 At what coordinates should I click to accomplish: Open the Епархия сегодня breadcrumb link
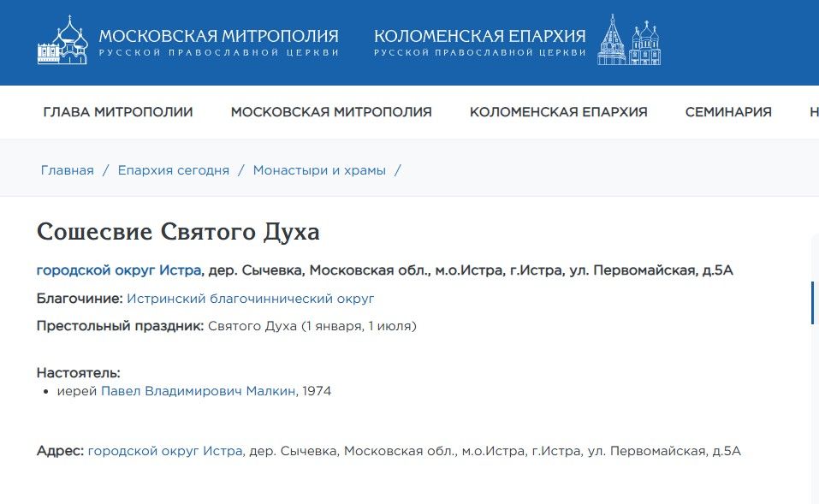174,170
